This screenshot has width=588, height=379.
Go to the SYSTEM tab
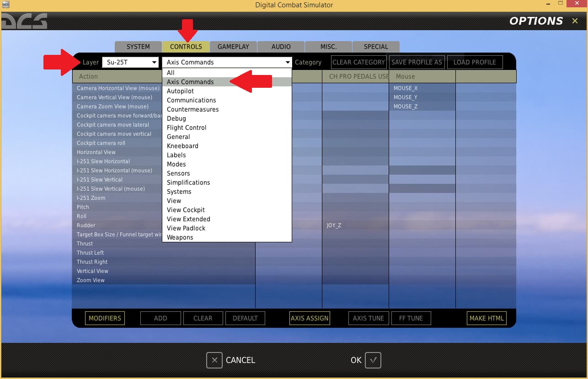click(x=138, y=47)
